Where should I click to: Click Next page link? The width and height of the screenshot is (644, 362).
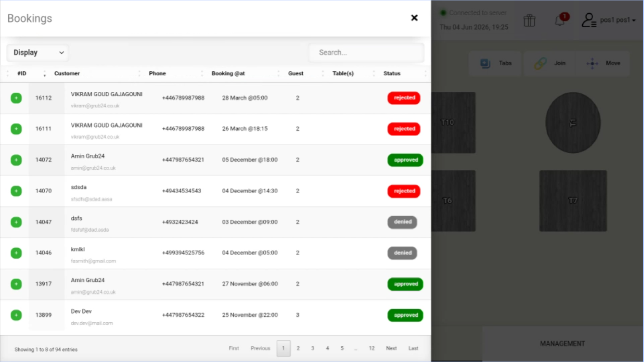391,348
